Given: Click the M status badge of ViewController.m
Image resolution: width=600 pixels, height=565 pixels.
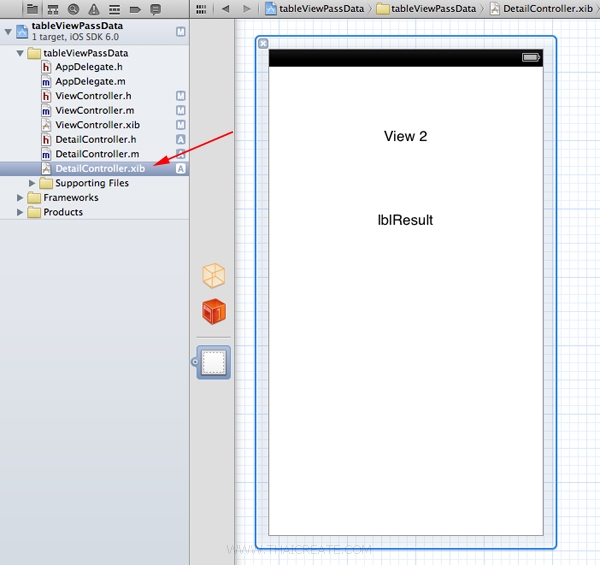Looking at the screenshot, I should click(x=181, y=111).
